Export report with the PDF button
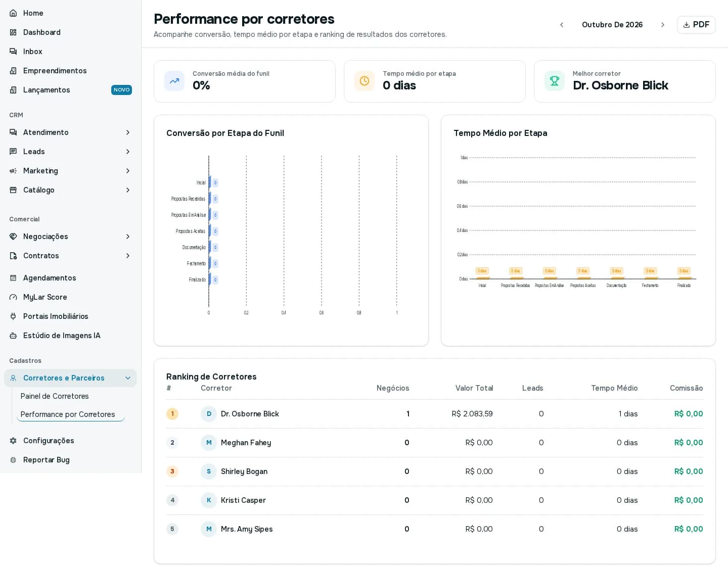Image resolution: width=728 pixels, height=566 pixels. [696, 25]
